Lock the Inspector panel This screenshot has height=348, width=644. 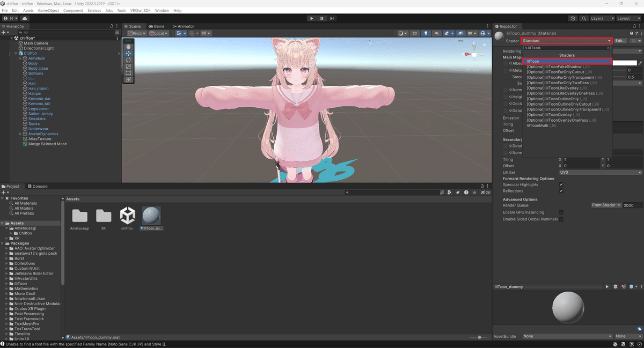click(633, 26)
